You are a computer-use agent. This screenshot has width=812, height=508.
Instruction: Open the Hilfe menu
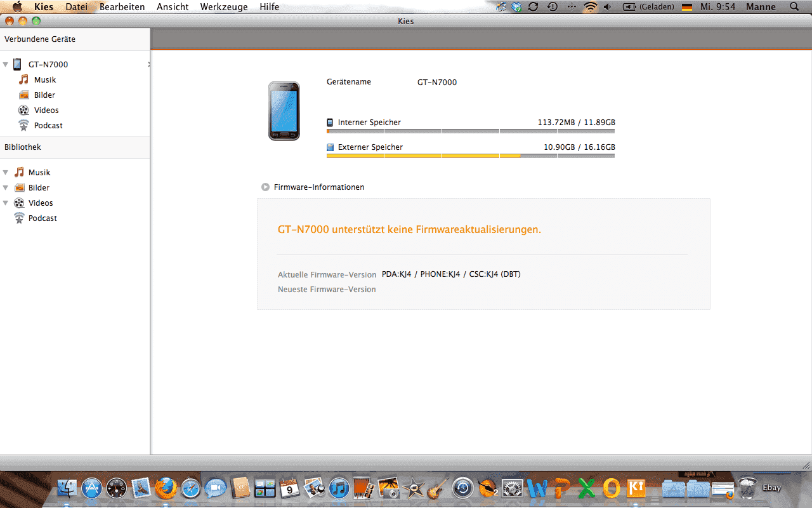pyautogui.click(x=269, y=7)
